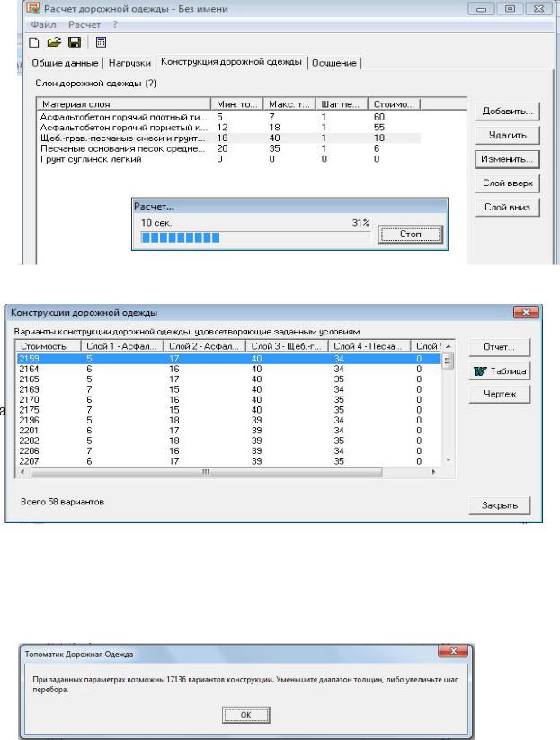Switch to the Осушение tab
Viewport: 560px width, 740px height.
(x=334, y=63)
